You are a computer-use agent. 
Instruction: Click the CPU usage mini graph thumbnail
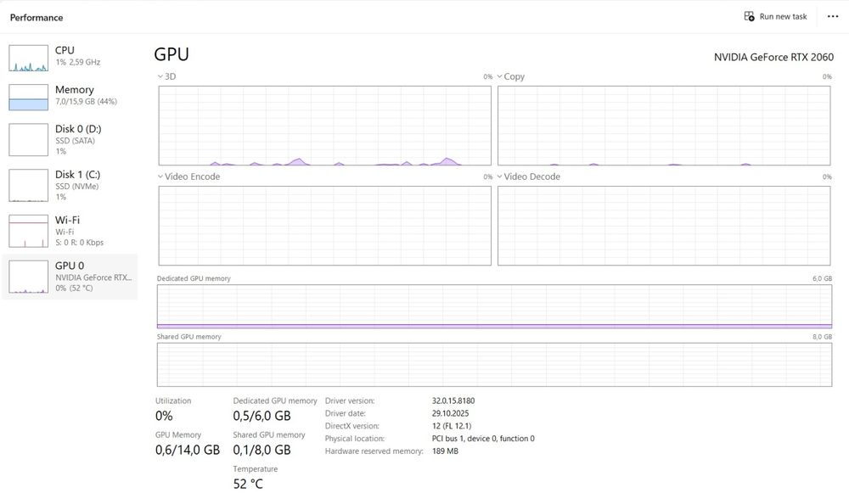point(29,58)
